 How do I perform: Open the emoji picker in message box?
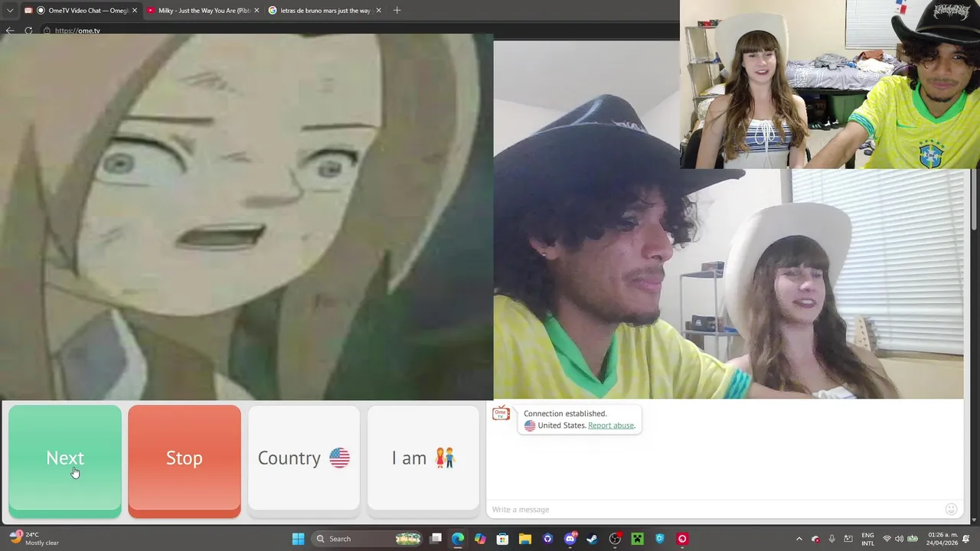tap(951, 509)
